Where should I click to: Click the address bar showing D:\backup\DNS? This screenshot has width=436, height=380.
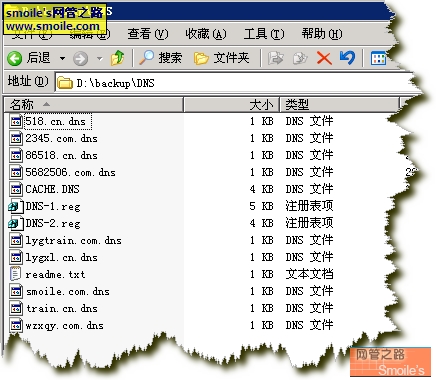233,83
